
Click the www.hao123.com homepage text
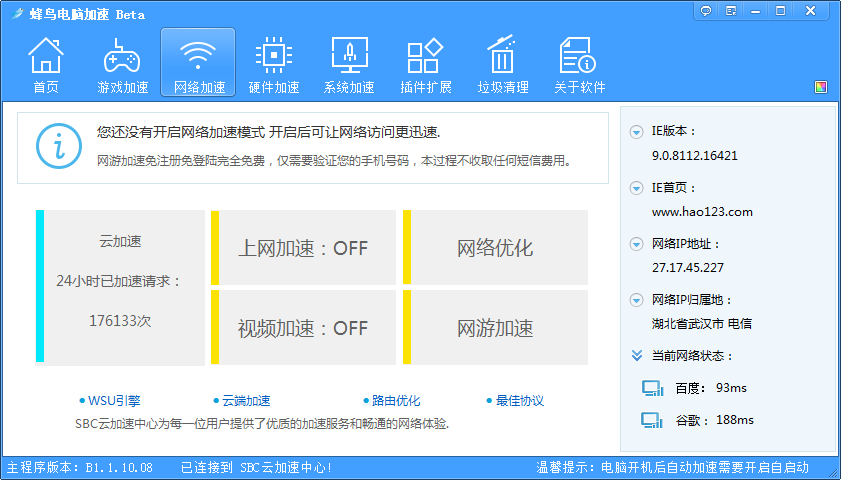click(702, 212)
